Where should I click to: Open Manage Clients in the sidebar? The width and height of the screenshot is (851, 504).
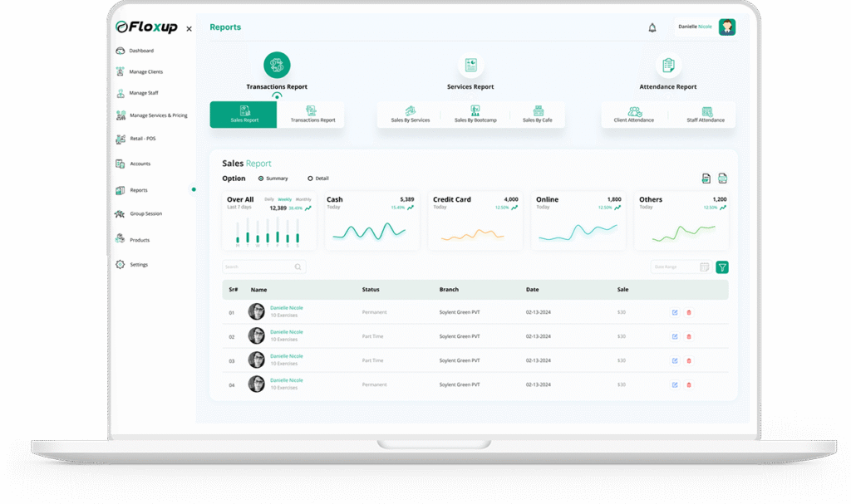click(140, 71)
